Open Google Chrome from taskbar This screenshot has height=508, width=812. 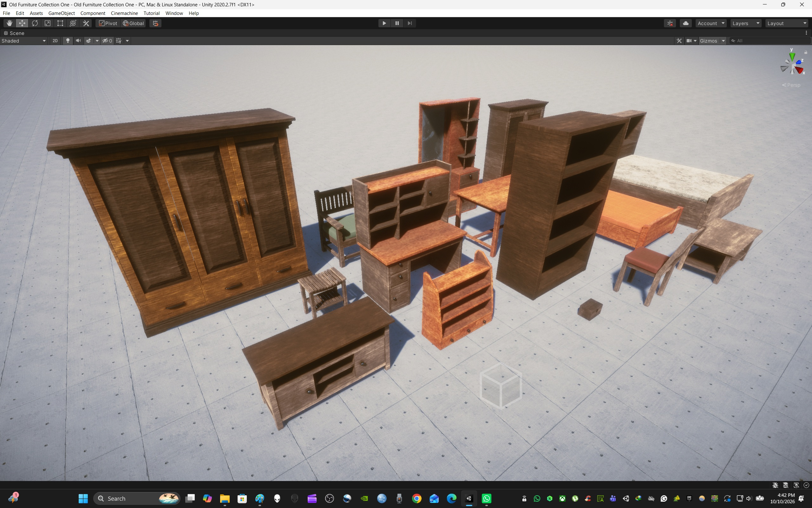pyautogui.click(x=417, y=498)
